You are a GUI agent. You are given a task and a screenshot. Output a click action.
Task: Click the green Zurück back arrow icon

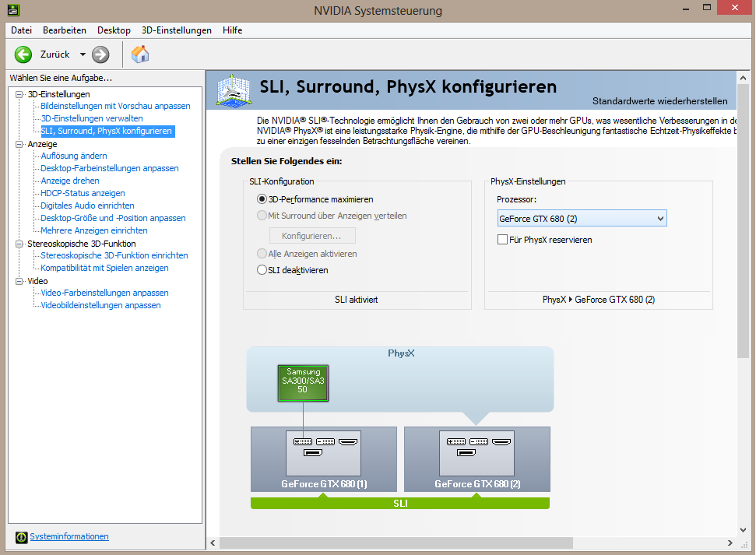pyautogui.click(x=23, y=54)
